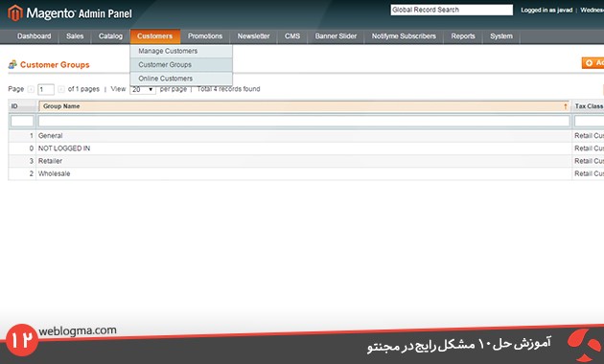604x364 pixels.
Task: Sort by ID column header
Action: coord(22,106)
